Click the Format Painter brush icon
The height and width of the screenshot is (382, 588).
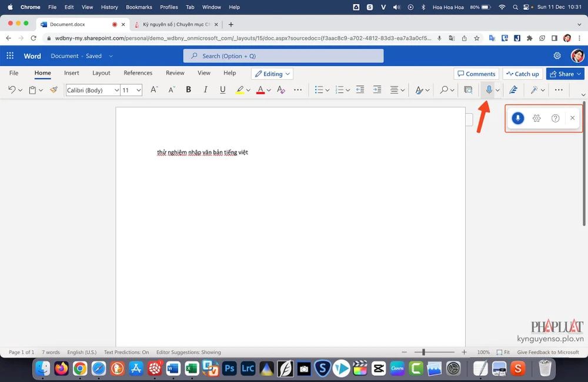pos(54,90)
